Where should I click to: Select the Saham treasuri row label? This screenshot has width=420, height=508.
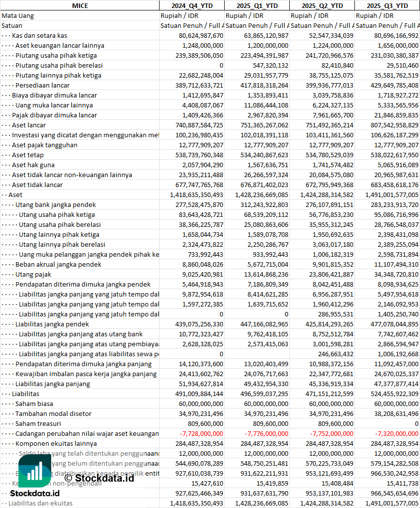(x=38, y=424)
